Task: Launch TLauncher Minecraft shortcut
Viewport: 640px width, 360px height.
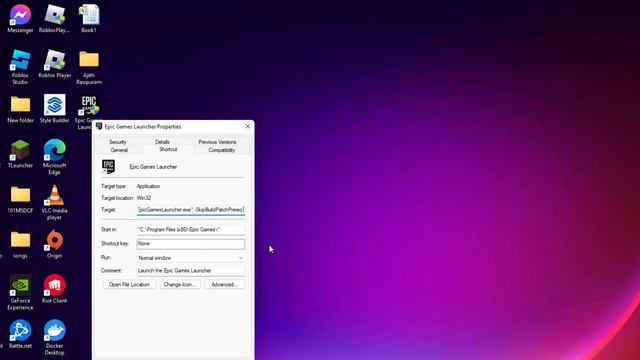Action: point(20,154)
